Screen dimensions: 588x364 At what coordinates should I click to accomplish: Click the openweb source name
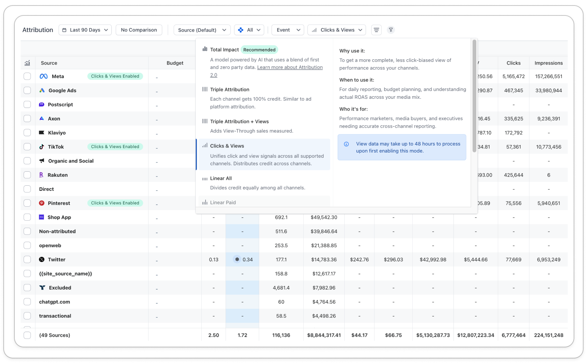(50, 245)
